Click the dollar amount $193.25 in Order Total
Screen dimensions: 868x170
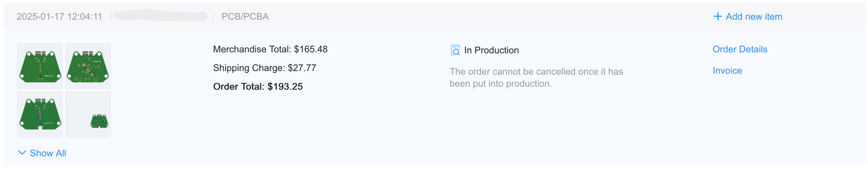285,87
